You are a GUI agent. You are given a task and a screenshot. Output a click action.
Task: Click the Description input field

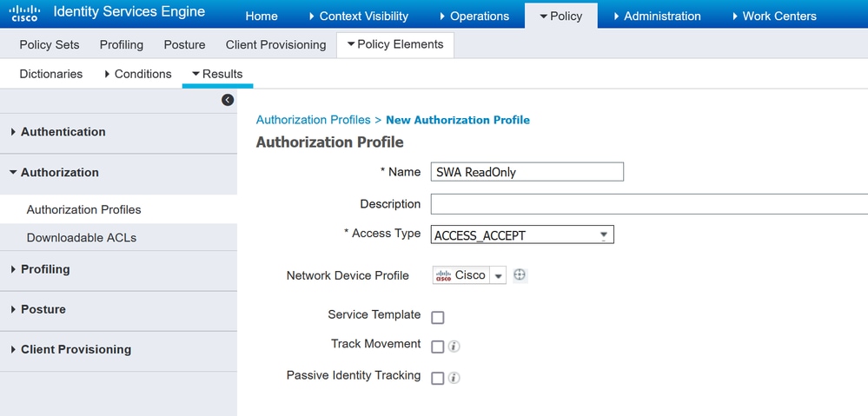point(649,204)
